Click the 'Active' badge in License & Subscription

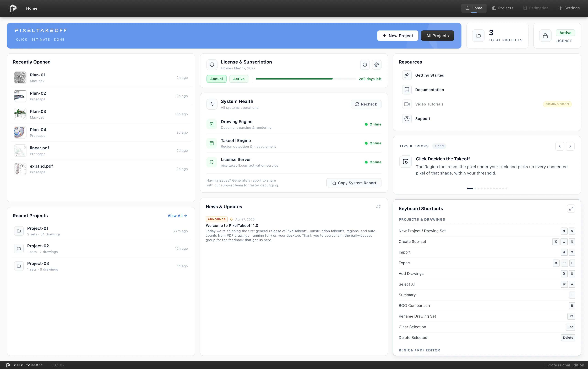click(x=239, y=79)
